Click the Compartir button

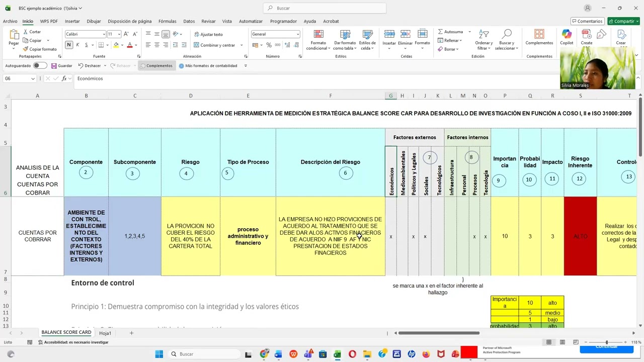point(623,21)
